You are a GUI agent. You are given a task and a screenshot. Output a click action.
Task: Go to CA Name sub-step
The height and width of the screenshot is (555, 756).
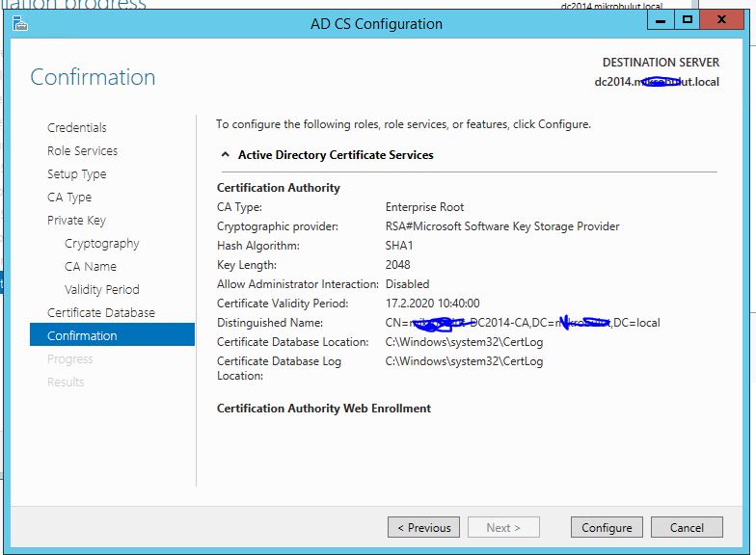pos(91,266)
